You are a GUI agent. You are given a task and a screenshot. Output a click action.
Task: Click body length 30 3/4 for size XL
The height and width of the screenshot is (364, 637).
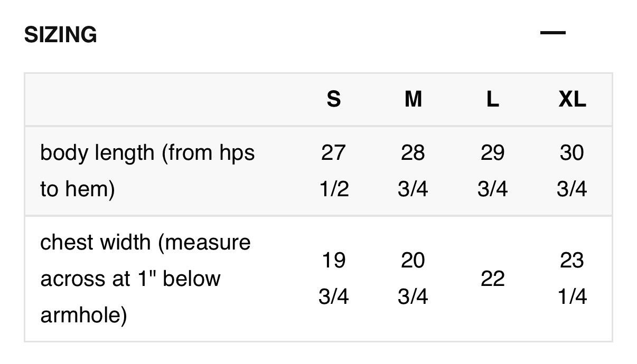pyautogui.click(x=572, y=171)
